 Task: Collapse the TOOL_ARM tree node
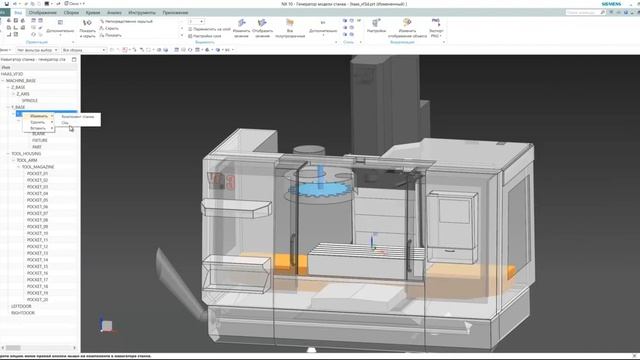[x=13, y=160]
